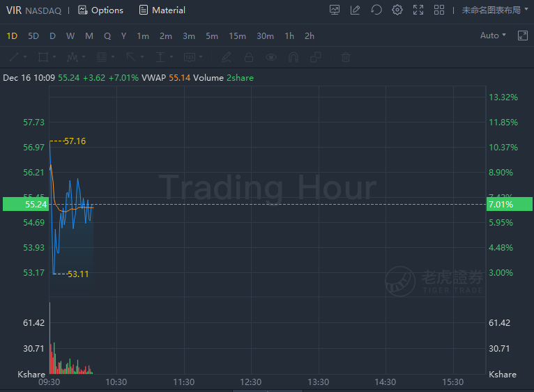Click the Material label

point(169,10)
